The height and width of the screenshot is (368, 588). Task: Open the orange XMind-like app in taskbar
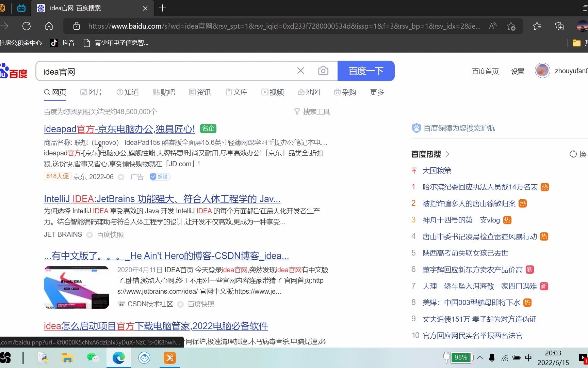[170, 358]
